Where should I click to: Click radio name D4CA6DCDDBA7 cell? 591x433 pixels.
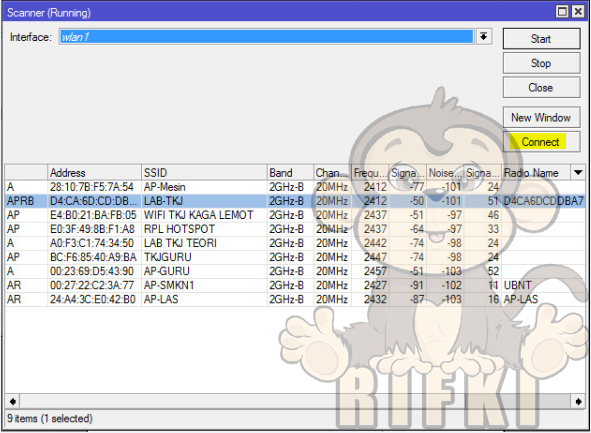[x=544, y=201]
